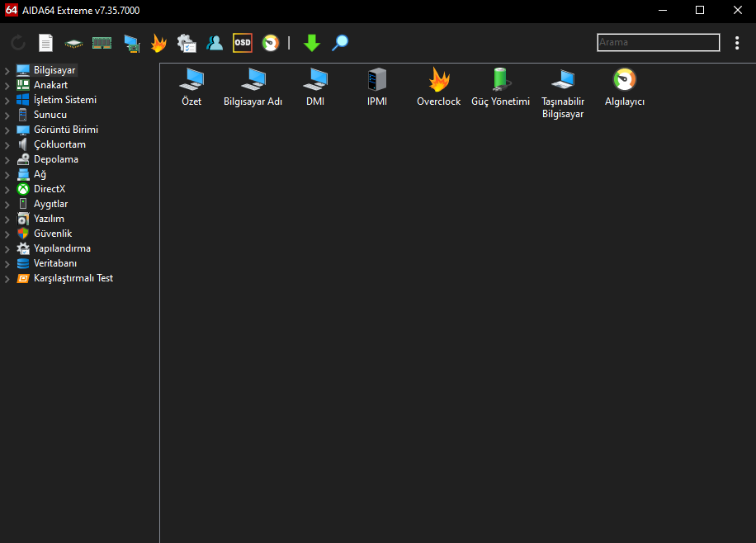Expand the Veritabanı tree node
Screen dimensions: 756x543
7,264
